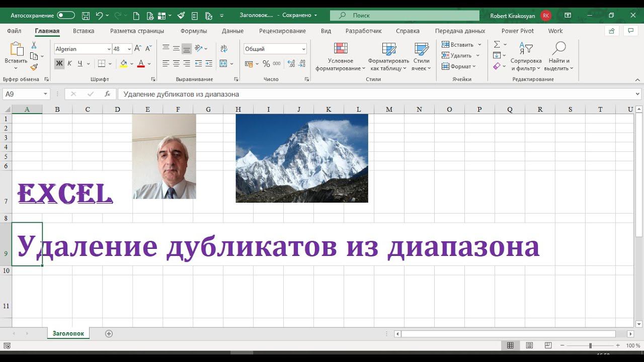
Task: Increase the font size
Action: tap(138, 49)
